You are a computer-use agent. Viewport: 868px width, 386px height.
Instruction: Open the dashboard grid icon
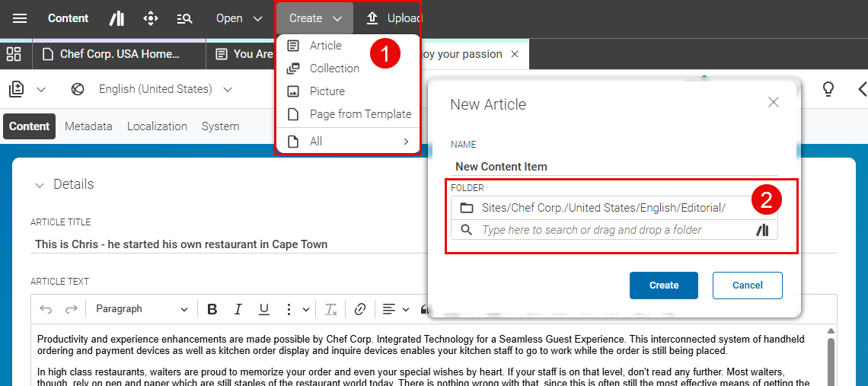pos(14,54)
